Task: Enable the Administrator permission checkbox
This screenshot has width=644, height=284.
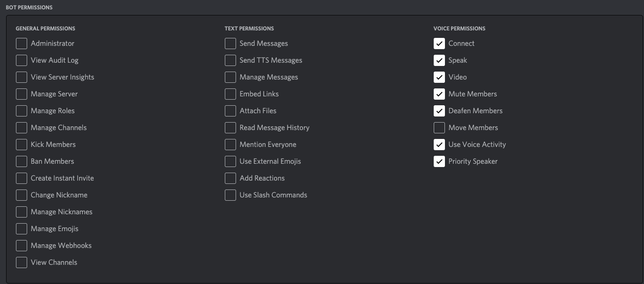Action: (x=22, y=44)
